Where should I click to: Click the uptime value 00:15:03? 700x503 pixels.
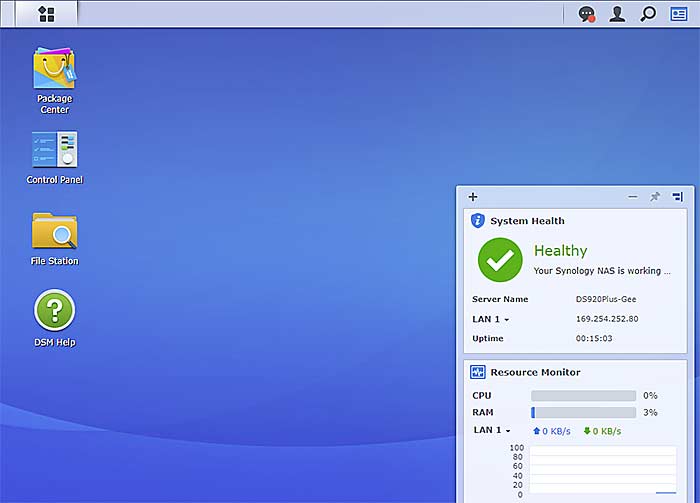(594, 338)
